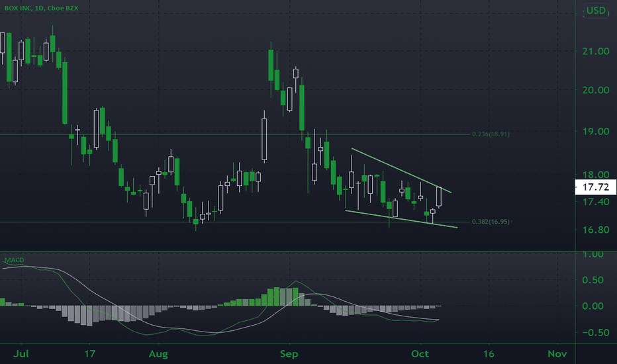617x364 pixels.
Task: Click the Aug date label
Action: pos(158,354)
